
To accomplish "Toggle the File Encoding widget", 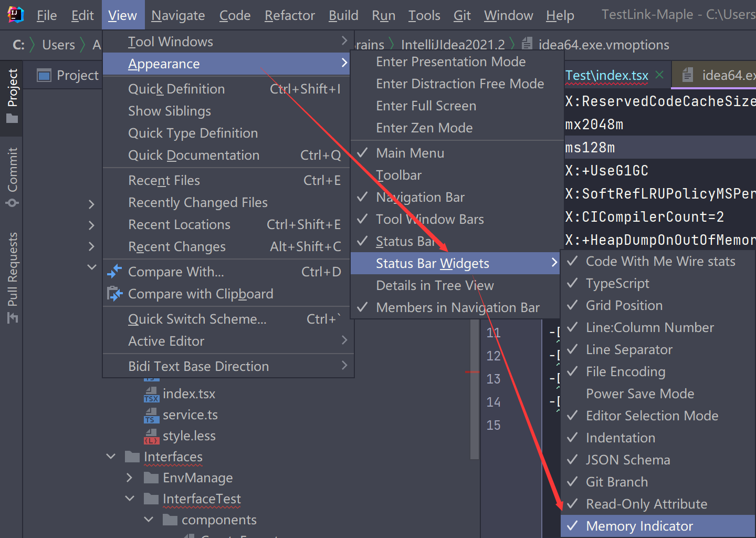I will [658, 371].
